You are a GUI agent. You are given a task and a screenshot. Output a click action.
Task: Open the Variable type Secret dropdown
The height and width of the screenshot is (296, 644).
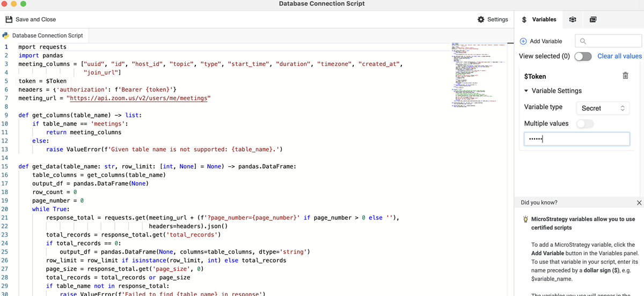tap(603, 108)
